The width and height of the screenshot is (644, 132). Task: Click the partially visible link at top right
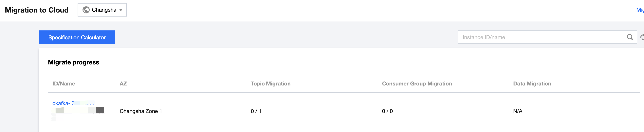(640, 10)
